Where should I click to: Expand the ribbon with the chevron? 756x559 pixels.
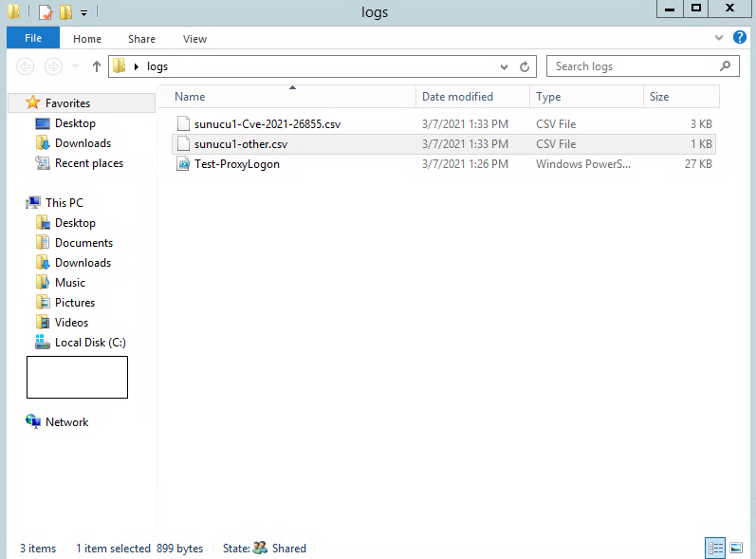[x=719, y=37]
